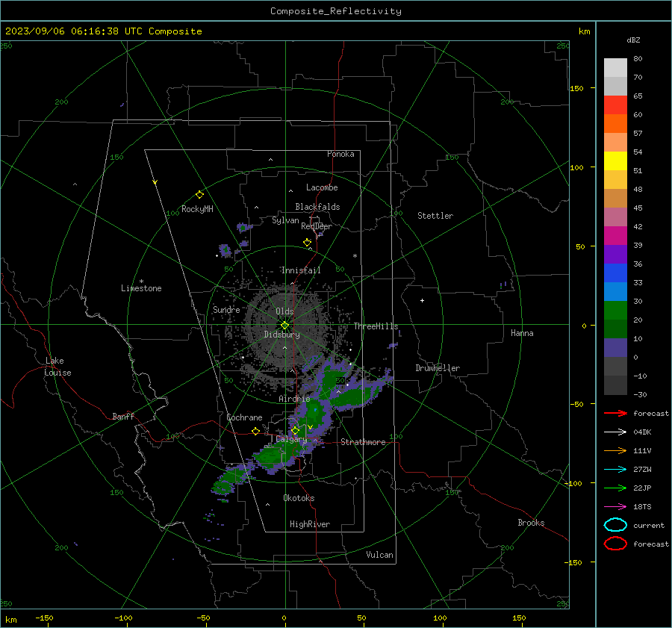The width and height of the screenshot is (672, 628).
Task: Click the Composite_Reflectivity title
Action: click(336, 11)
